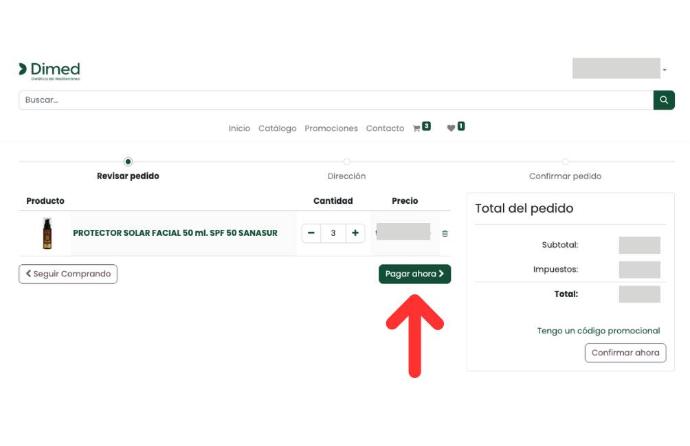Open the shopping cart icon in the navigation
Screen dimensions: 690x446
417,128
